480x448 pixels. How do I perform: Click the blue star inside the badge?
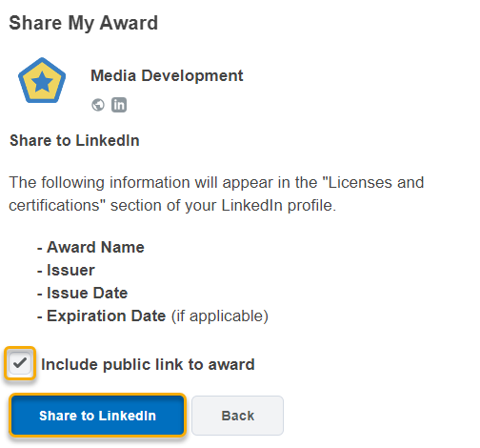tap(42, 82)
